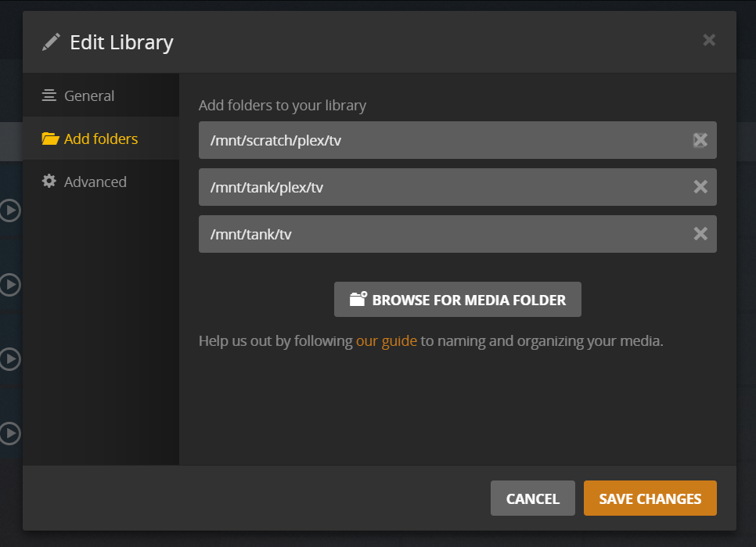Click the /mnt/scratch/plex/tv path field
Image resolution: width=756 pixels, height=547 pixels.
coord(438,140)
